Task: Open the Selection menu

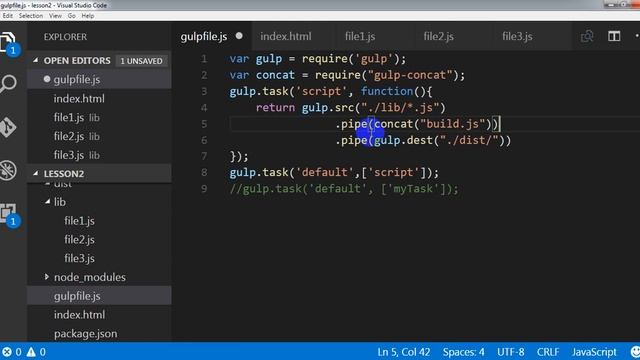Action: [x=31, y=16]
